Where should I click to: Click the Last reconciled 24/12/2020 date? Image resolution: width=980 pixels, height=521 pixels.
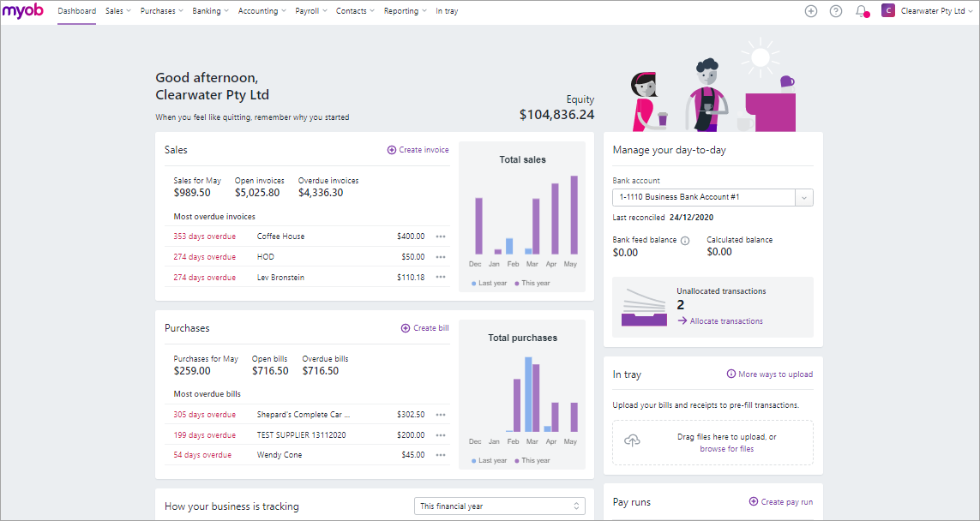(x=691, y=218)
